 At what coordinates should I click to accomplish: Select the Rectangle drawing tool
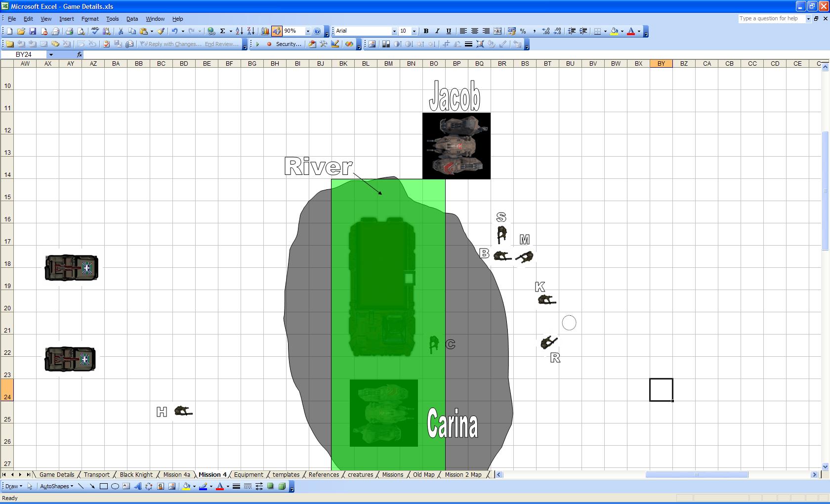pos(104,486)
